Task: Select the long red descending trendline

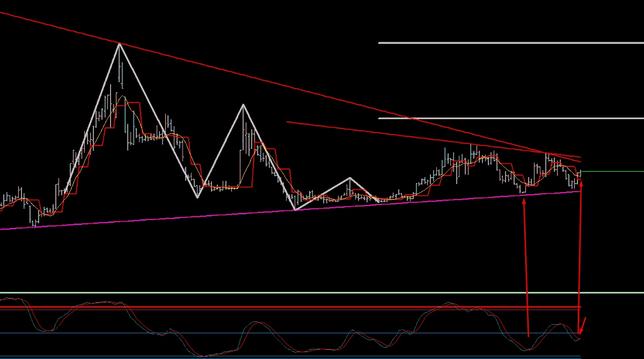Action: [290, 86]
